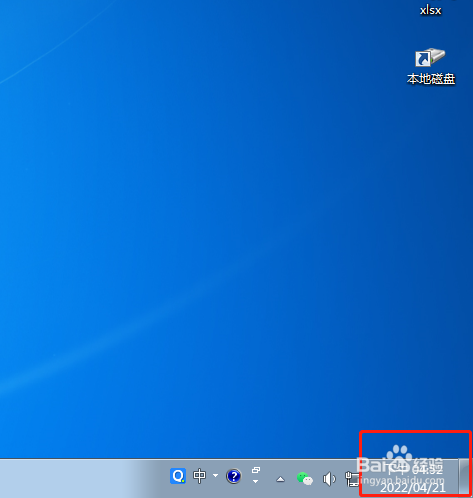Open the WeChat tray icon

(x=305, y=479)
